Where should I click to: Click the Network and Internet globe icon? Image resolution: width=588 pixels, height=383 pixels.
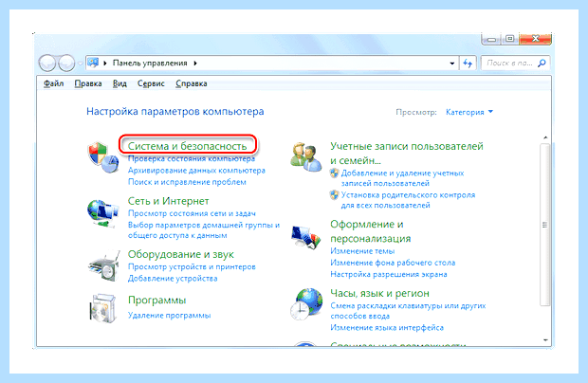coord(102,213)
